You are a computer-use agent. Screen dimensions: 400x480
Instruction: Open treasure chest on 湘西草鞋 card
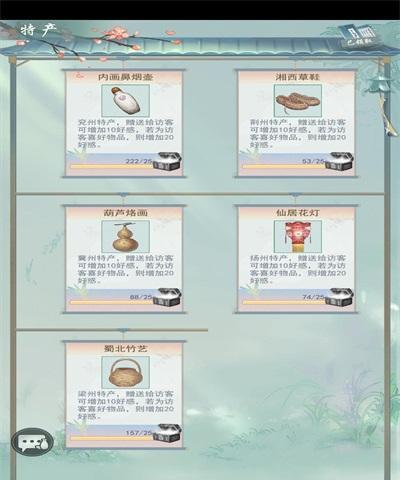[340, 162]
